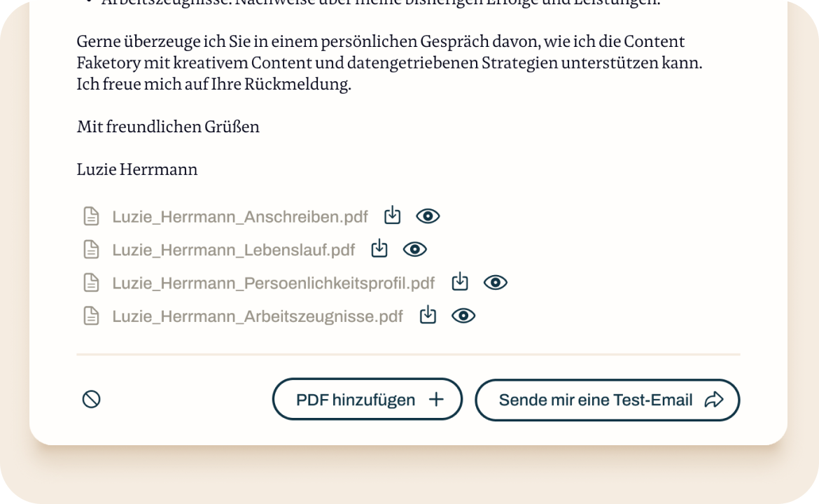Click the document icon next to Persoenlichkeitsprofil.pdf
The width and height of the screenshot is (819, 504).
click(x=90, y=281)
